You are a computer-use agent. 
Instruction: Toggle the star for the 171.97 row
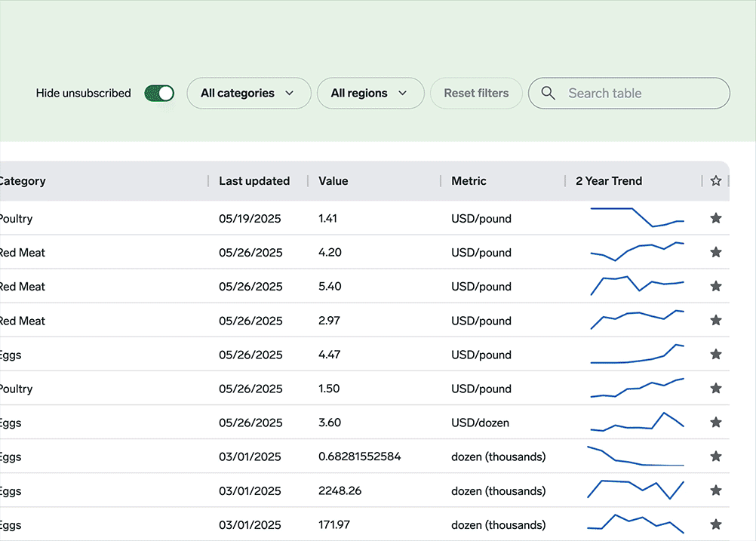(716, 524)
